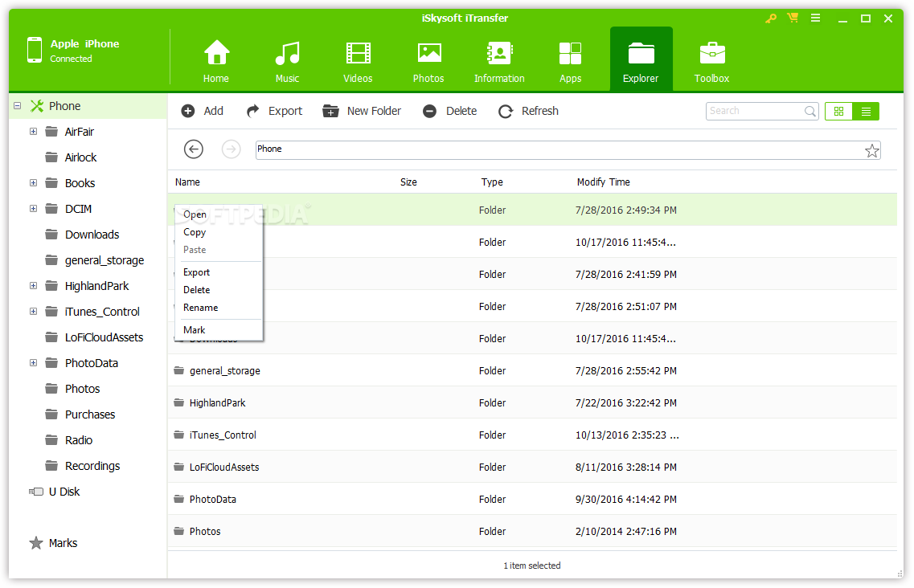Expand the DCIM folder
The image size is (914, 588).
click(x=33, y=209)
